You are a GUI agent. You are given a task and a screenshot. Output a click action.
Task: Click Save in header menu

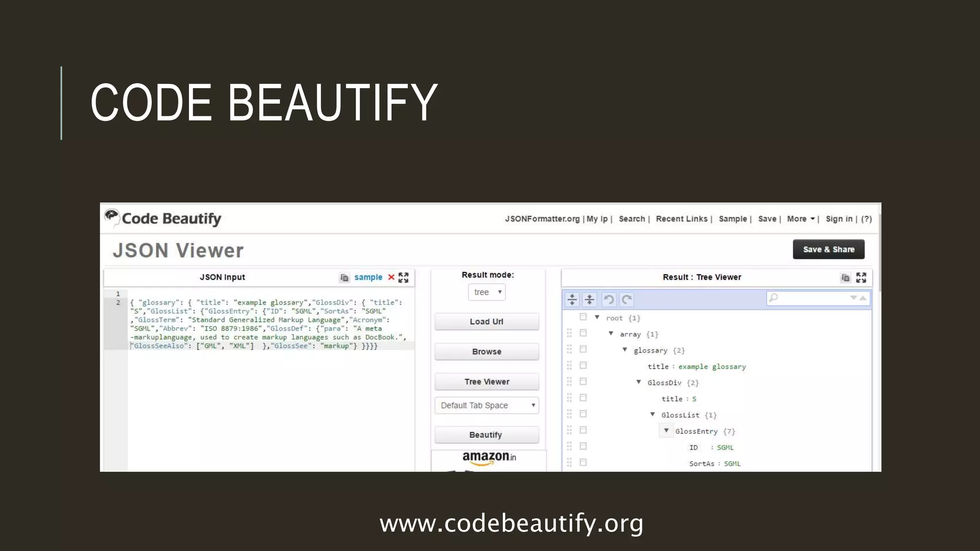pos(767,219)
